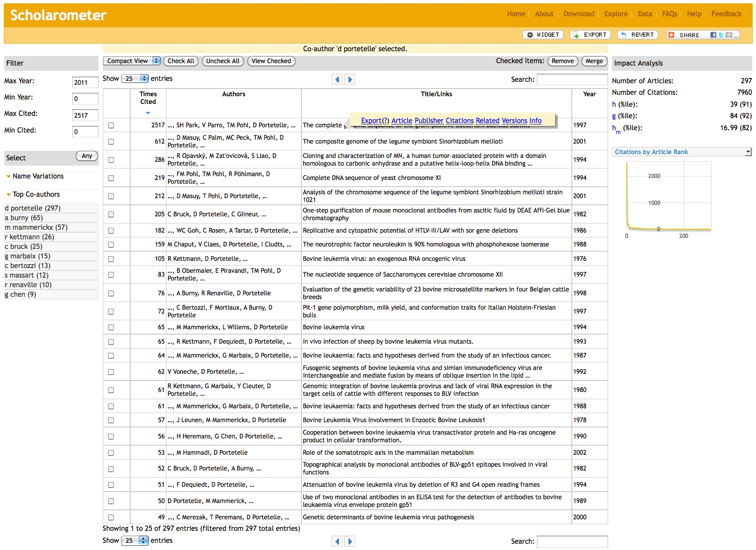The height and width of the screenshot is (550, 756).
Task: Open the Citations link in the popup
Action: pyautogui.click(x=459, y=121)
